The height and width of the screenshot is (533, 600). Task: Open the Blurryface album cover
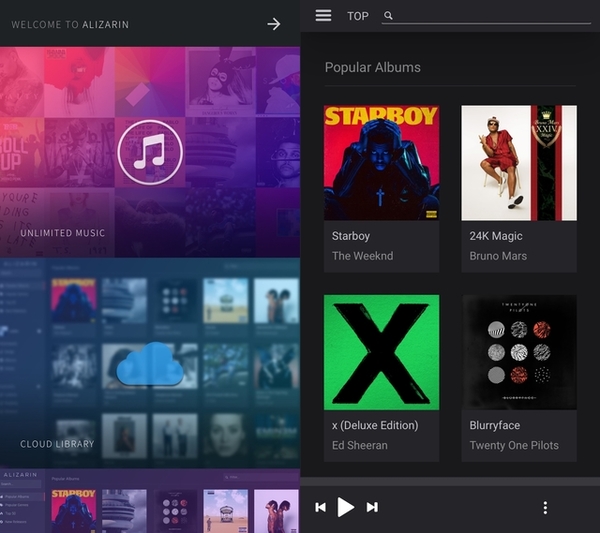point(519,352)
